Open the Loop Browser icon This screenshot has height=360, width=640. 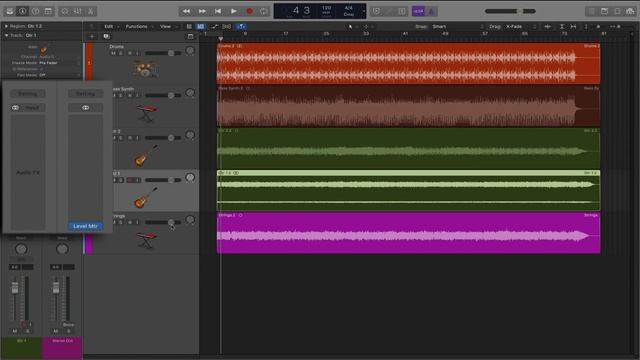click(x=617, y=11)
